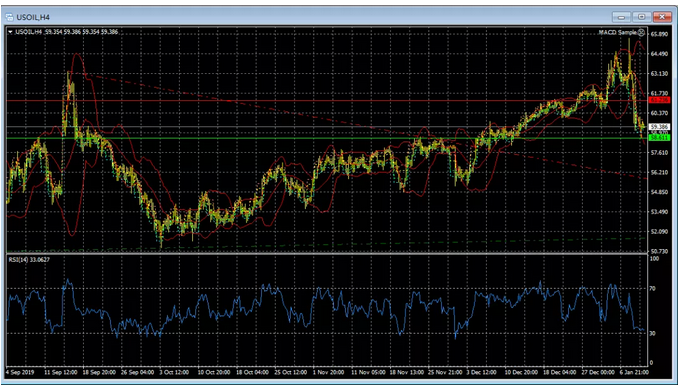Click the 50.730 price scale value

pos(660,251)
